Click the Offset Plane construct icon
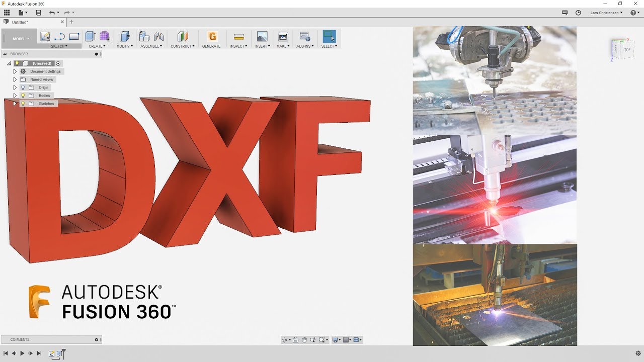Image resolution: width=644 pixels, height=362 pixels. tap(183, 36)
